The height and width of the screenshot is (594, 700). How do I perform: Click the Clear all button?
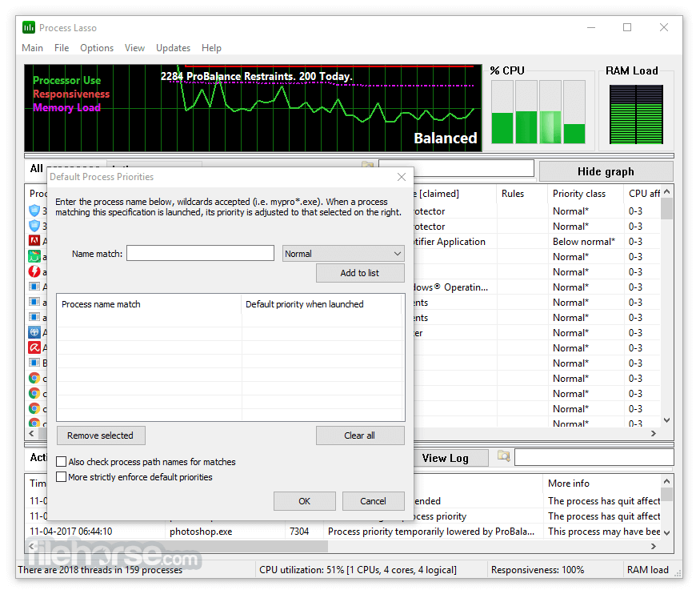click(359, 435)
